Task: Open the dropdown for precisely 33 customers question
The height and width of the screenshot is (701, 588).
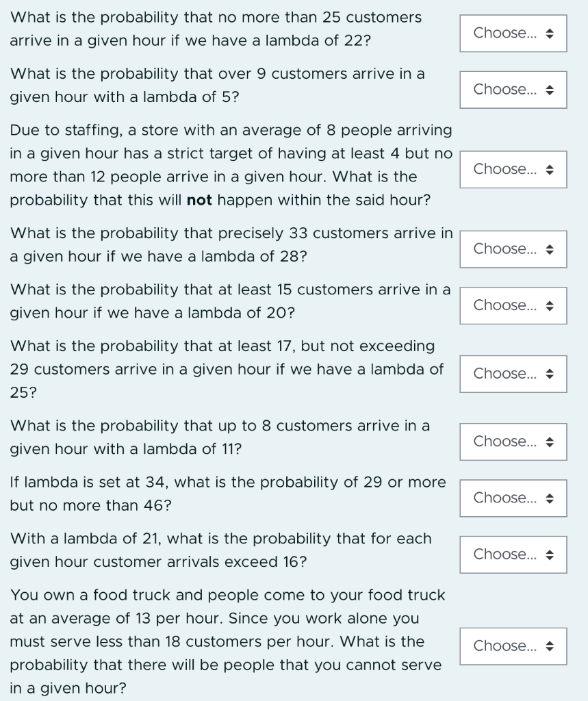Action: click(513, 249)
